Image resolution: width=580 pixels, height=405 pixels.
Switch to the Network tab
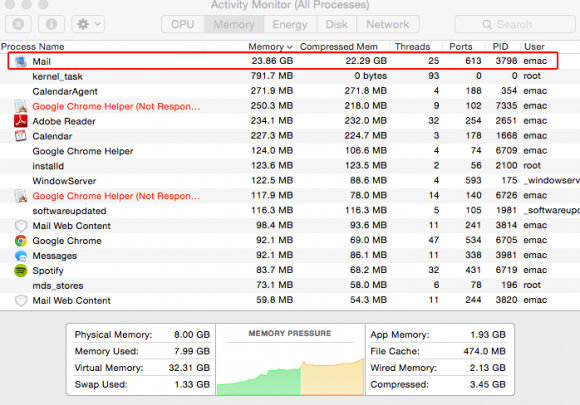tap(388, 24)
